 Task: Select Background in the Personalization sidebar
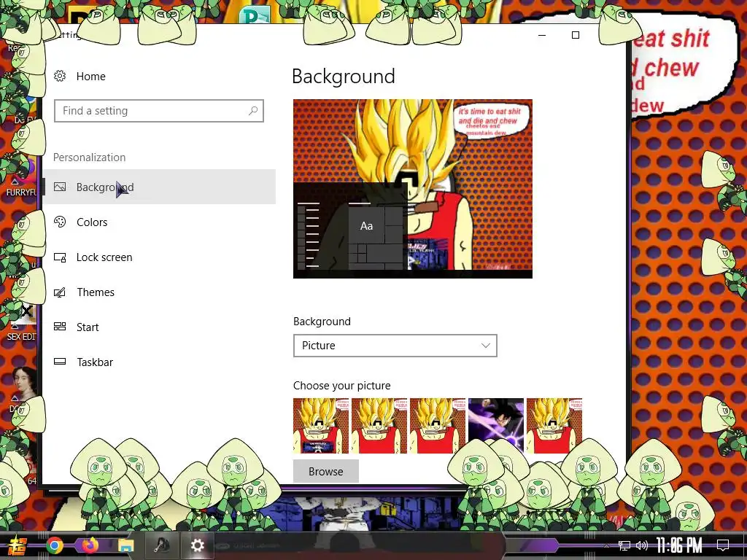[159, 187]
